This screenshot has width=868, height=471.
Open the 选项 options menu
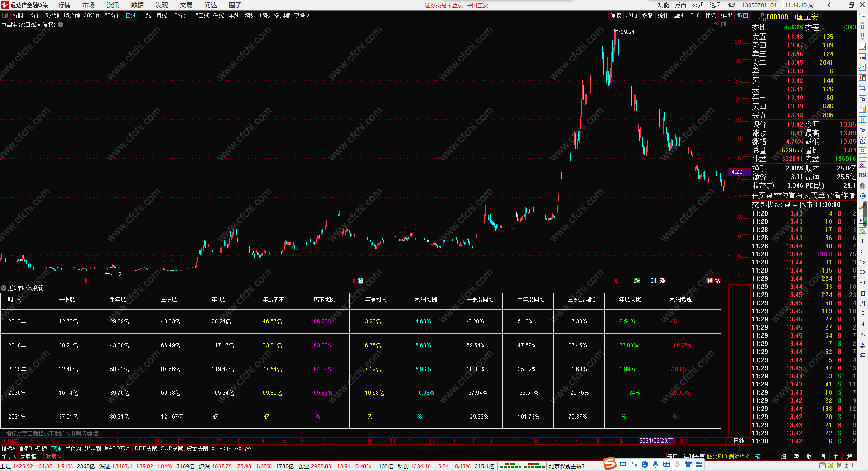pos(715,5)
